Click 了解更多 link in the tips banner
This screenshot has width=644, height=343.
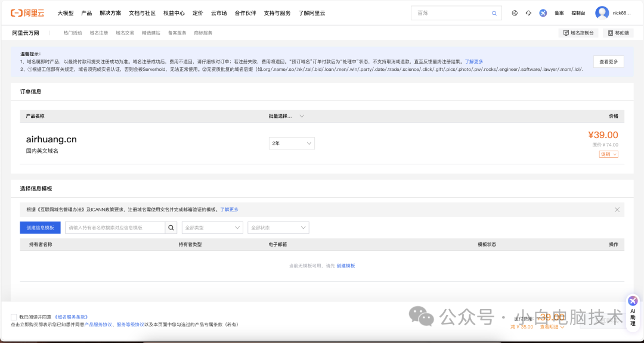(474, 61)
